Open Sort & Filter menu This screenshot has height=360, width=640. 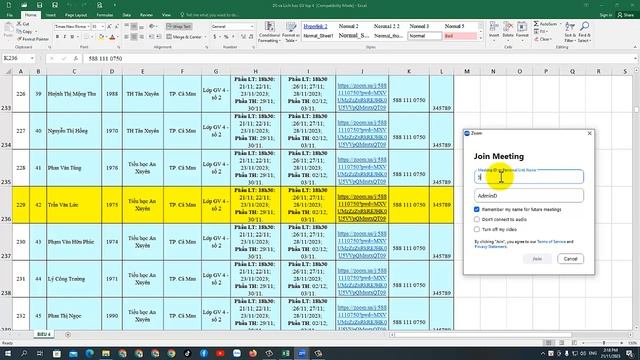[570, 32]
